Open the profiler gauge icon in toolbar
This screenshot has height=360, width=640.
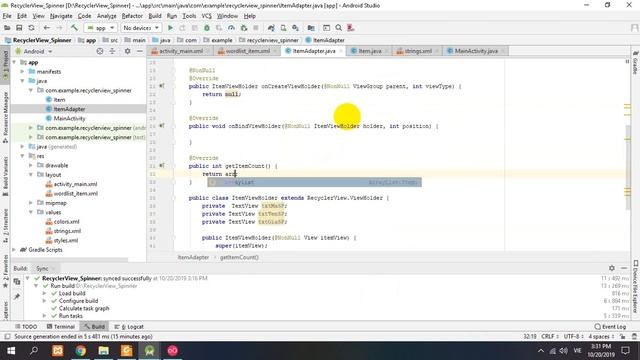click(x=231, y=28)
